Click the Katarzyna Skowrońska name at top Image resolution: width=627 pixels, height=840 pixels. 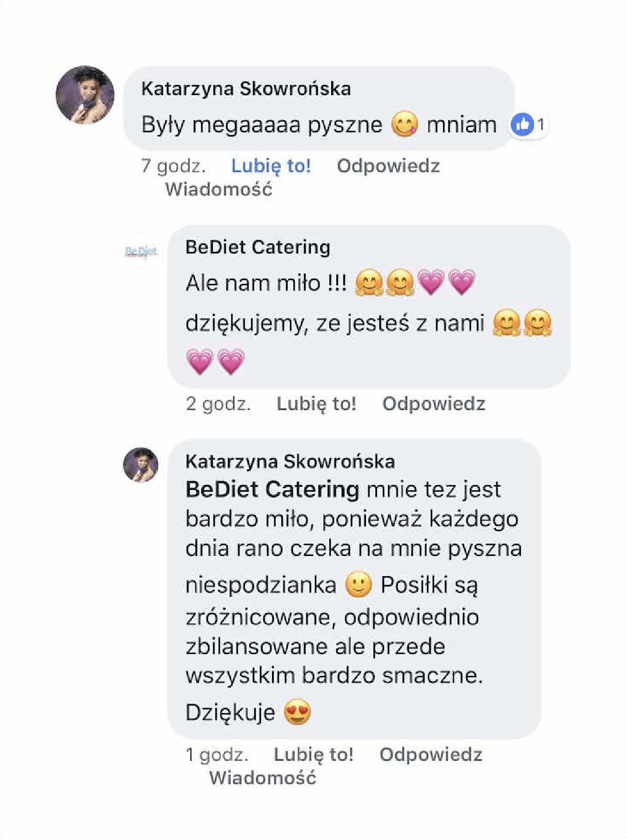[x=246, y=89]
